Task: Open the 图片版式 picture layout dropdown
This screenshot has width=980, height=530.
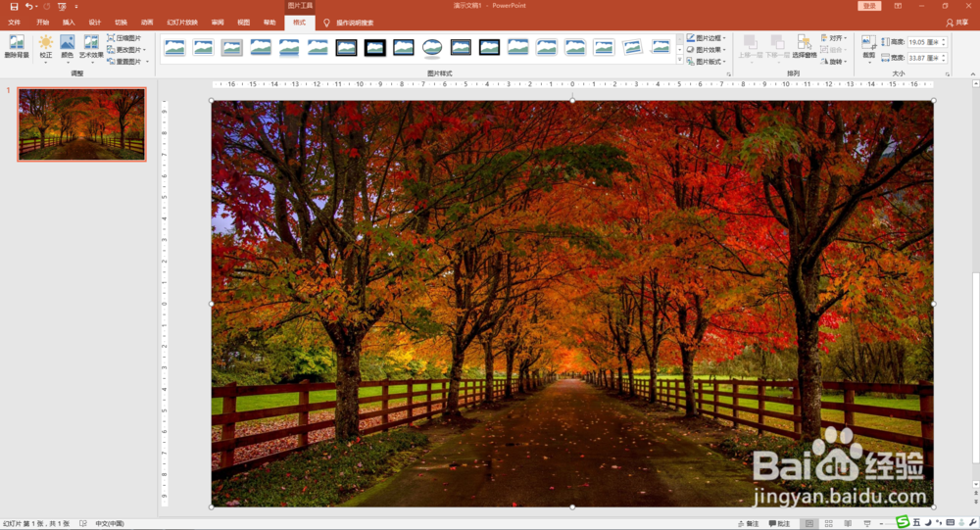Action: coord(707,62)
